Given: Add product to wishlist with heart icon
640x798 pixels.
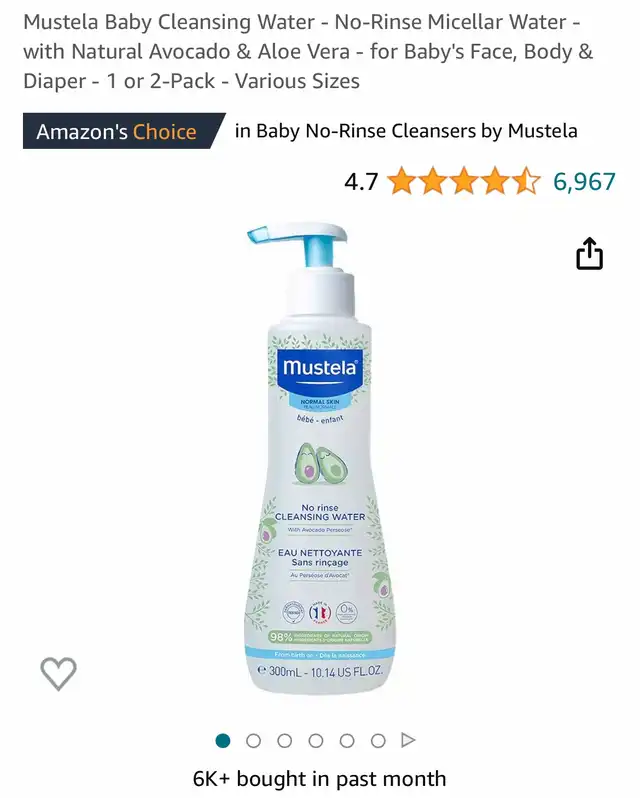Looking at the screenshot, I should pyautogui.click(x=59, y=673).
